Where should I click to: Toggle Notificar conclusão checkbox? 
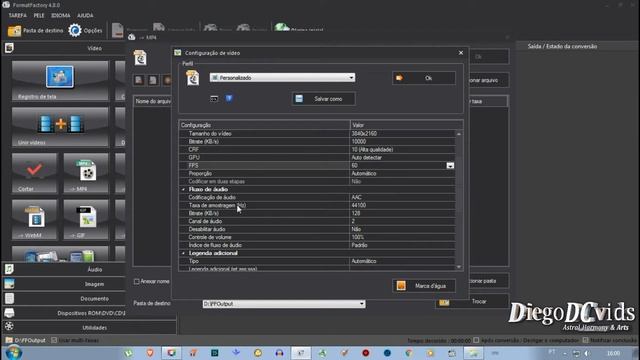point(585,340)
